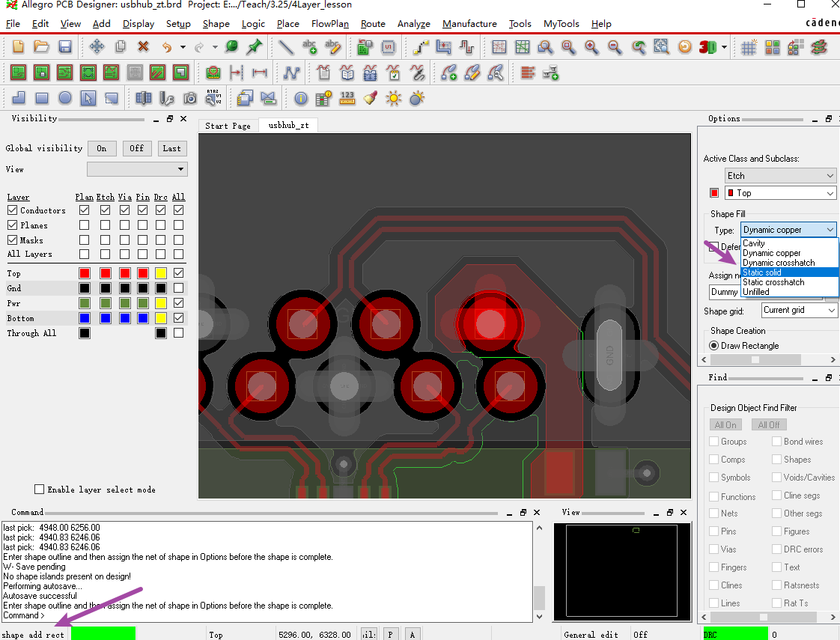Click All On in Find filter
The height and width of the screenshot is (640, 840).
(725, 424)
